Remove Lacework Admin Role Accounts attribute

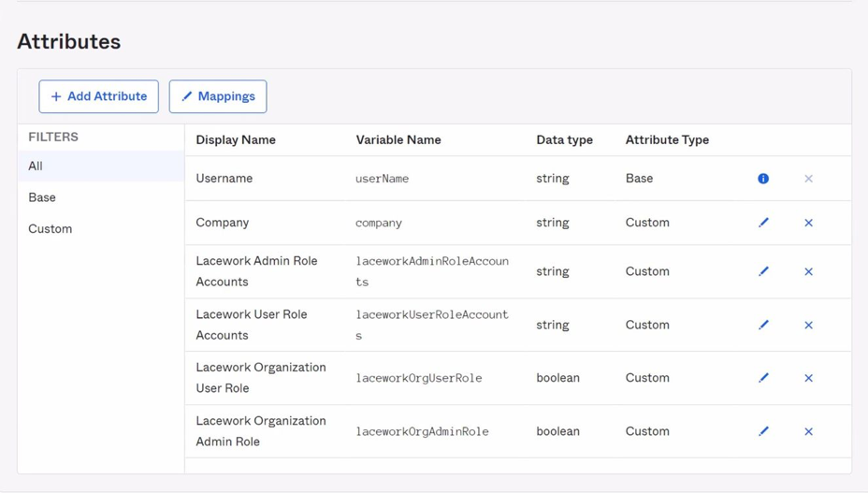coord(808,271)
